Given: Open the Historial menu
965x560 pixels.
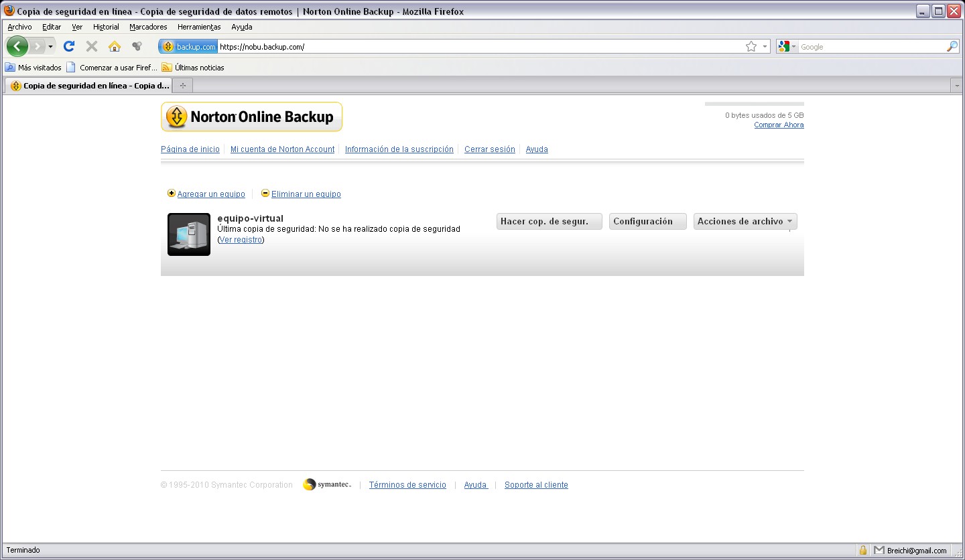Looking at the screenshot, I should [106, 27].
